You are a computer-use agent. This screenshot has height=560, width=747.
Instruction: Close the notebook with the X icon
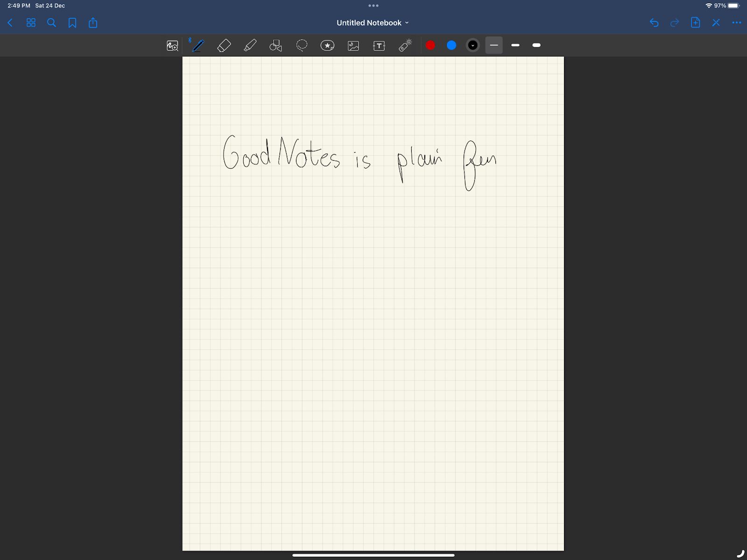tap(716, 23)
